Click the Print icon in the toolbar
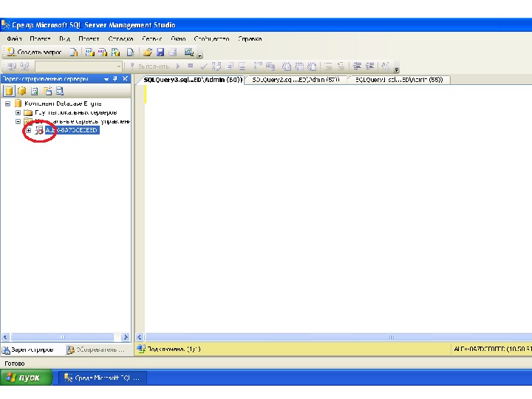The width and height of the screenshot is (532, 399). (173, 52)
